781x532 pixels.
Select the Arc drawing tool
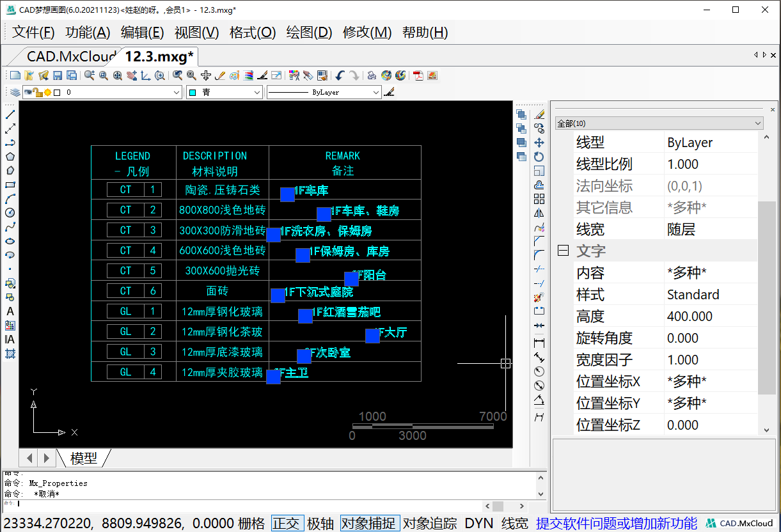pyautogui.click(x=10, y=199)
